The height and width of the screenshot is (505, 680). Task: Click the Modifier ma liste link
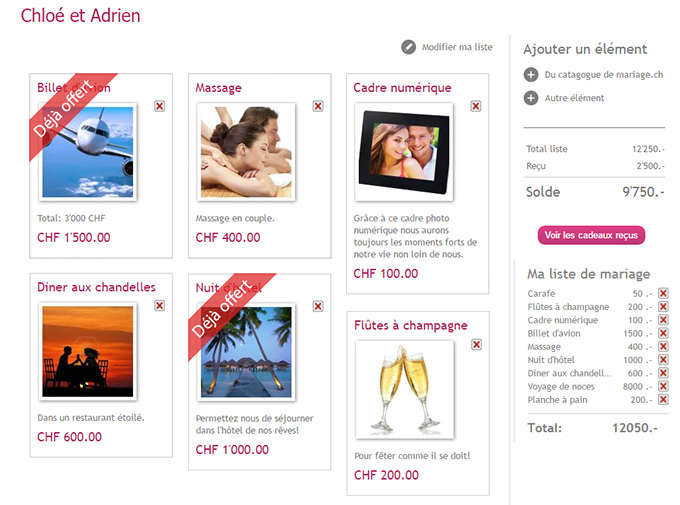pyautogui.click(x=457, y=47)
